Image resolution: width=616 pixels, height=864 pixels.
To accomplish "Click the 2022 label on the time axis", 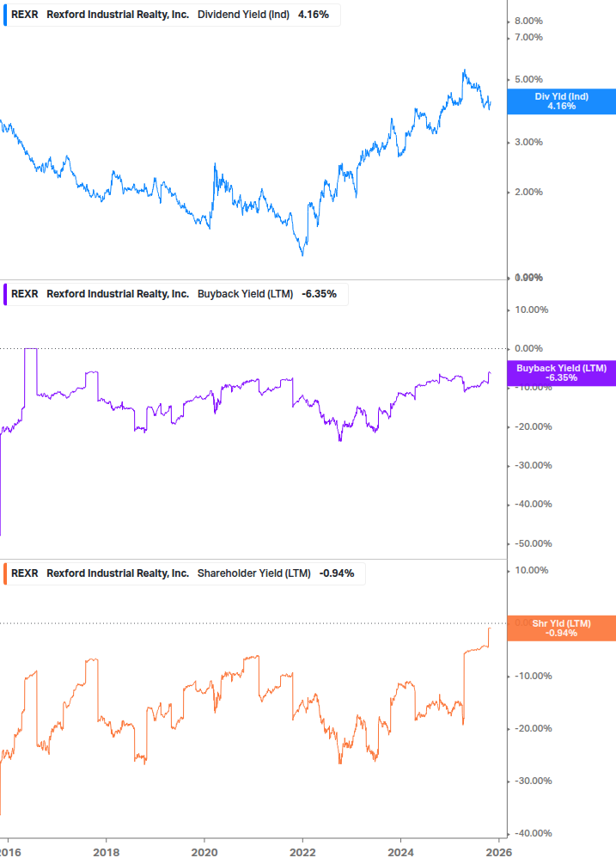I will (302, 853).
